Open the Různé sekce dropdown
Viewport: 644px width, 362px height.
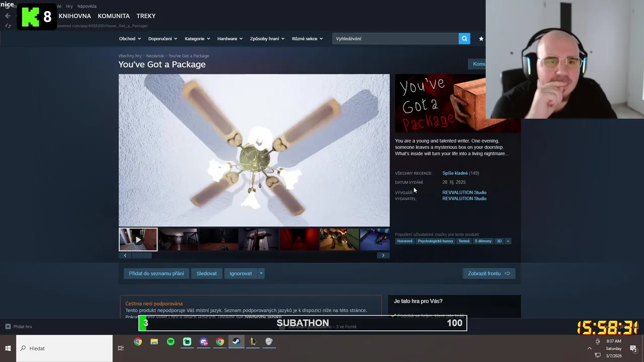point(307,39)
